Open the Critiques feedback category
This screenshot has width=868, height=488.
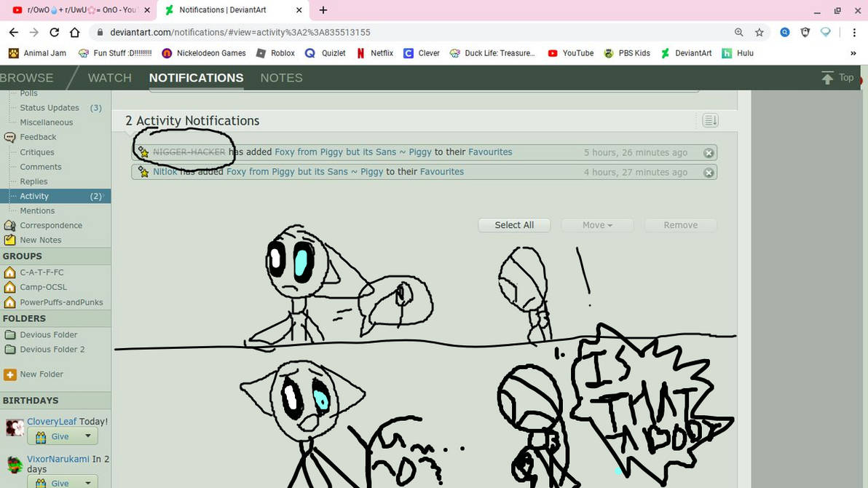click(x=37, y=152)
